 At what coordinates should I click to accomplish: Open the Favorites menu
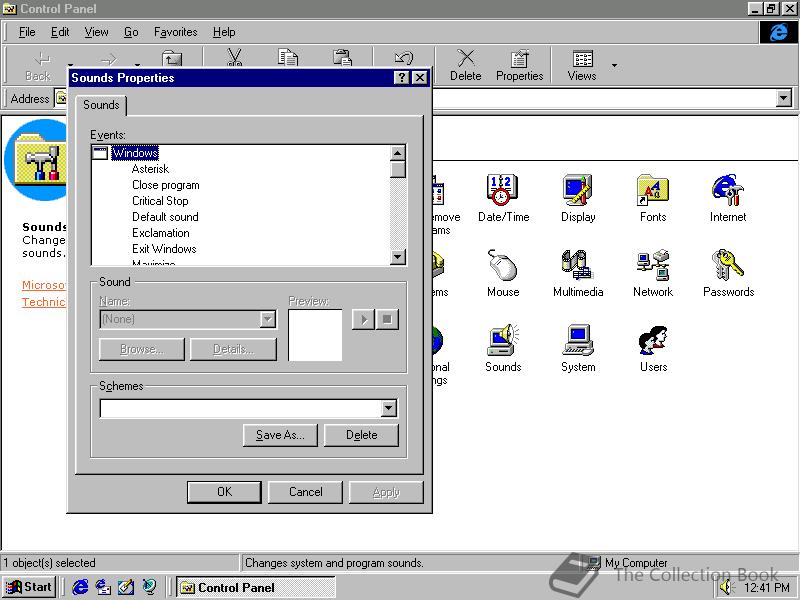(x=176, y=32)
